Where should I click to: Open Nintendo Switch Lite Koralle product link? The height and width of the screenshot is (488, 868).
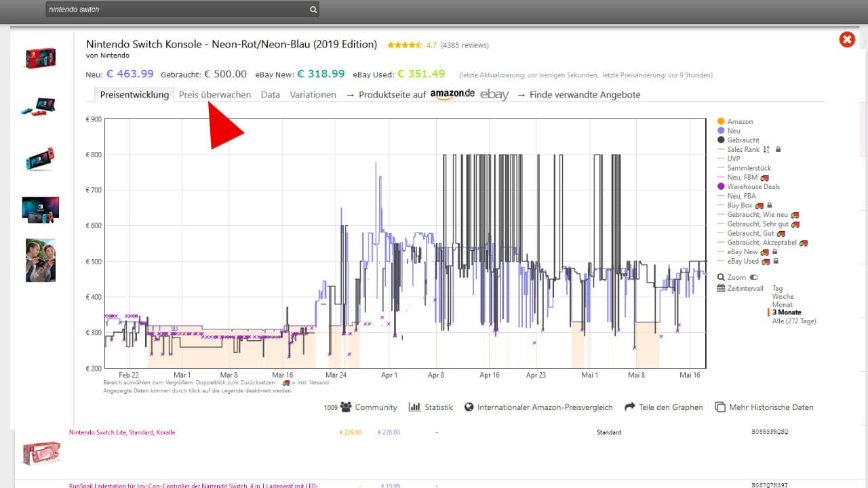click(x=122, y=432)
